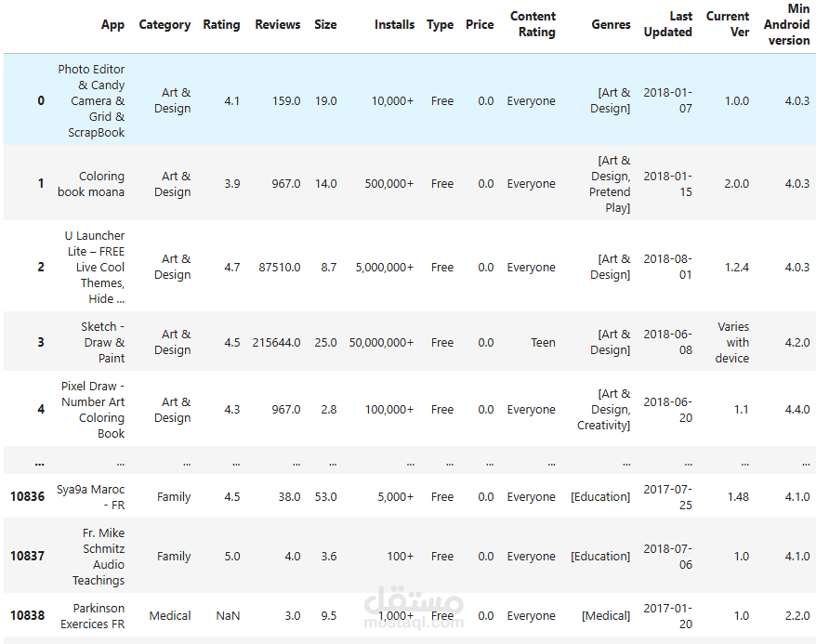Click the 53.0 size value
Image resolution: width=829 pixels, height=644 pixels.
(325, 496)
